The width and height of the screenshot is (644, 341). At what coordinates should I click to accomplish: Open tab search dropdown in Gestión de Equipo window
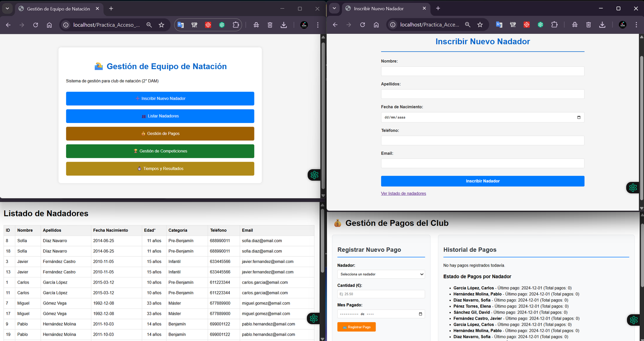[7, 8]
